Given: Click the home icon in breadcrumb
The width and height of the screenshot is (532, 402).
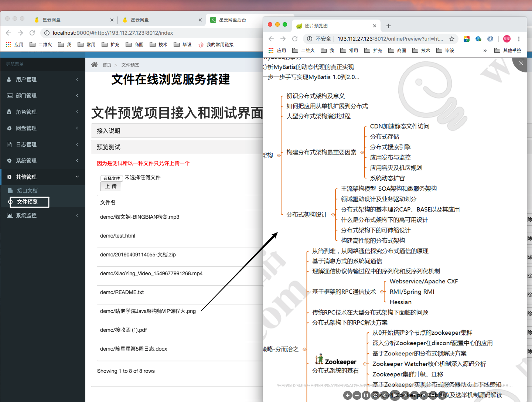Looking at the screenshot, I should (x=94, y=65).
